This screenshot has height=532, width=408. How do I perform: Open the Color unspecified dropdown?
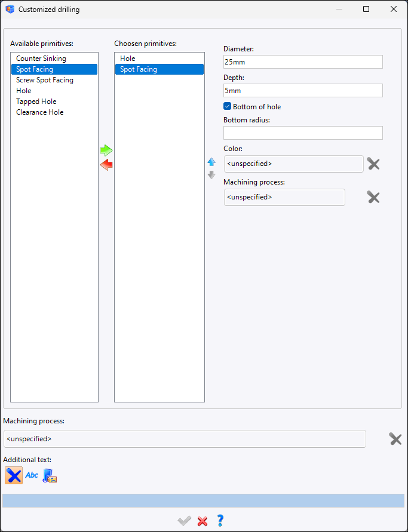coord(293,164)
